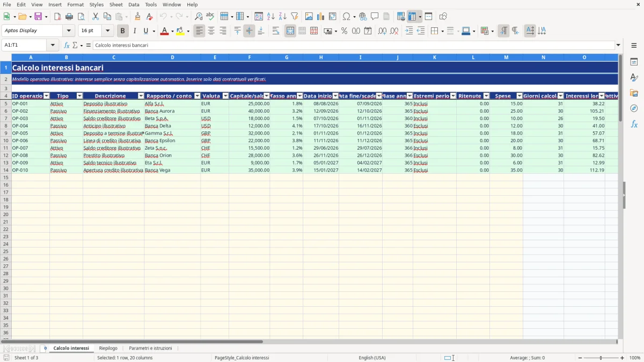Switch to Riepilogo sheet tab
Screen dimensions: 644x362
pos(108,349)
